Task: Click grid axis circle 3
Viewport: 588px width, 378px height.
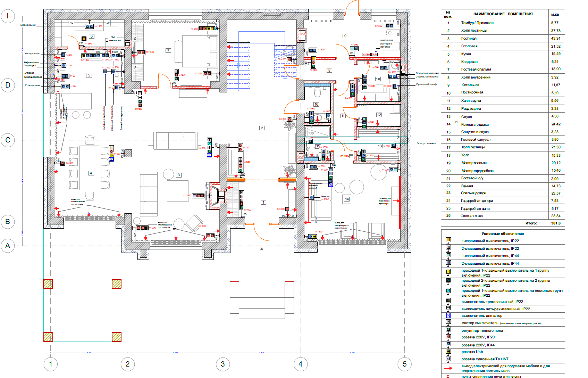Action: click(223, 364)
